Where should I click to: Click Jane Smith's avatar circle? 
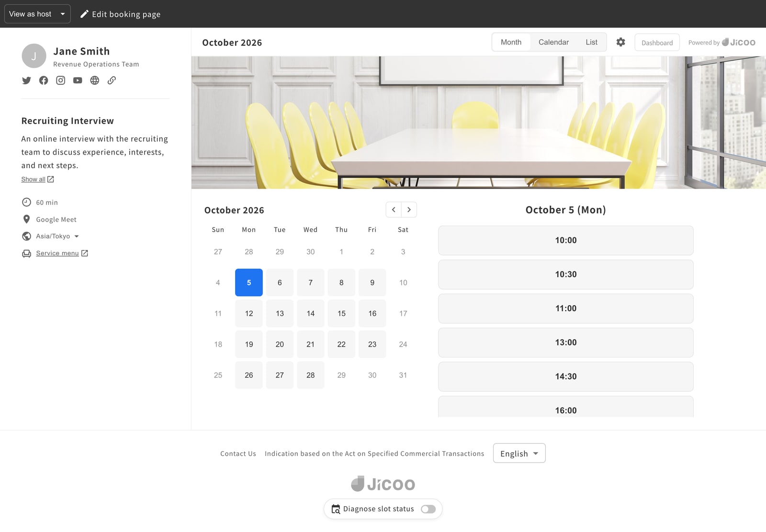tap(34, 56)
